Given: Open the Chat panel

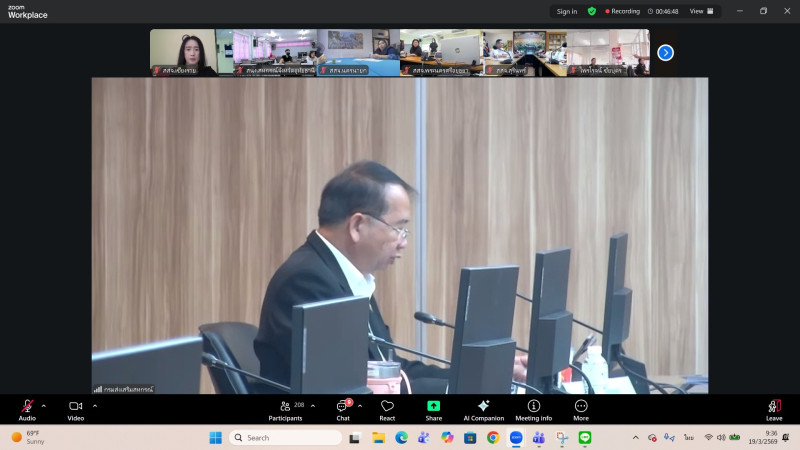Looking at the screenshot, I should click(342, 408).
